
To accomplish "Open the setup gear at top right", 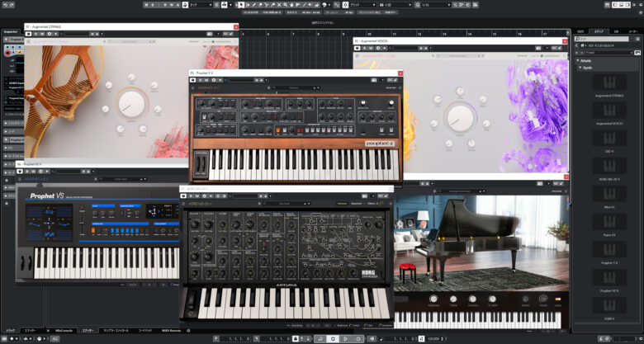I will pos(641,5).
